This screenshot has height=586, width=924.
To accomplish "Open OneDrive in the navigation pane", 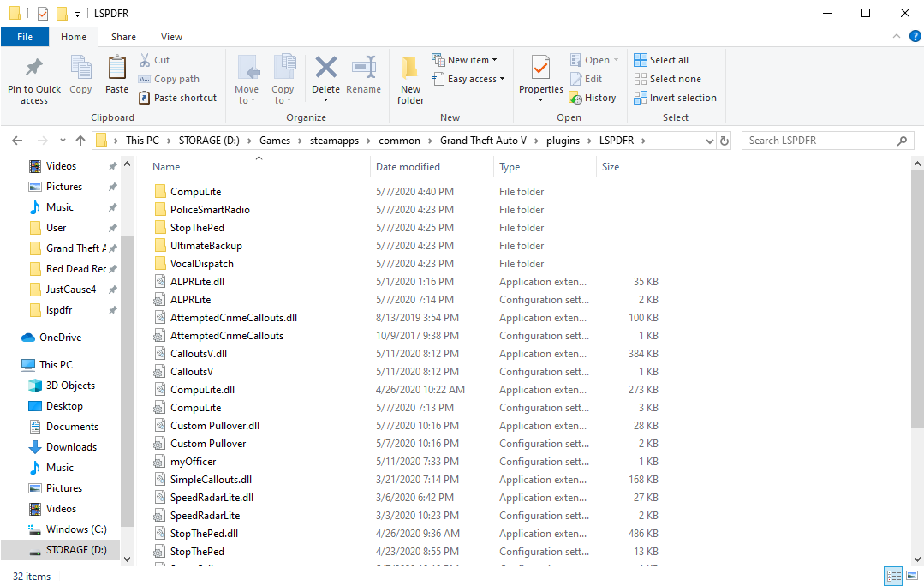I will click(60, 338).
